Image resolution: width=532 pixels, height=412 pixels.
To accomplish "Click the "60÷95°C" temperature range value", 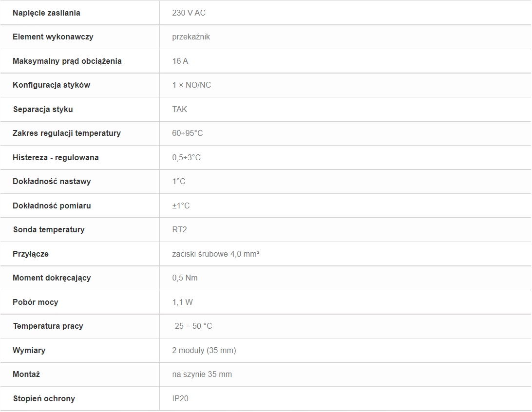I will point(187,133).
